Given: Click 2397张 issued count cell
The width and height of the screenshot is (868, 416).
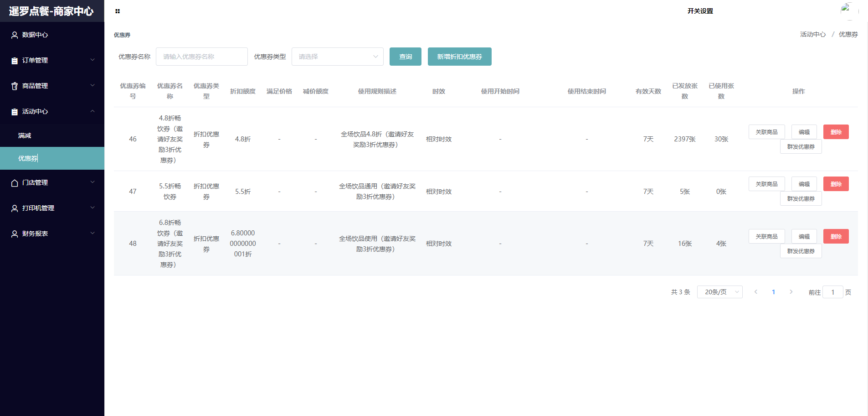Looking at the screenshot, I should click(685, 139).
